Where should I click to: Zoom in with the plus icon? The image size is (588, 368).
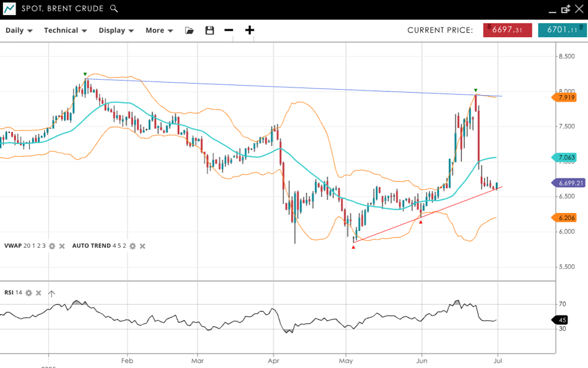pyautogui.click(x=250, y=31)
